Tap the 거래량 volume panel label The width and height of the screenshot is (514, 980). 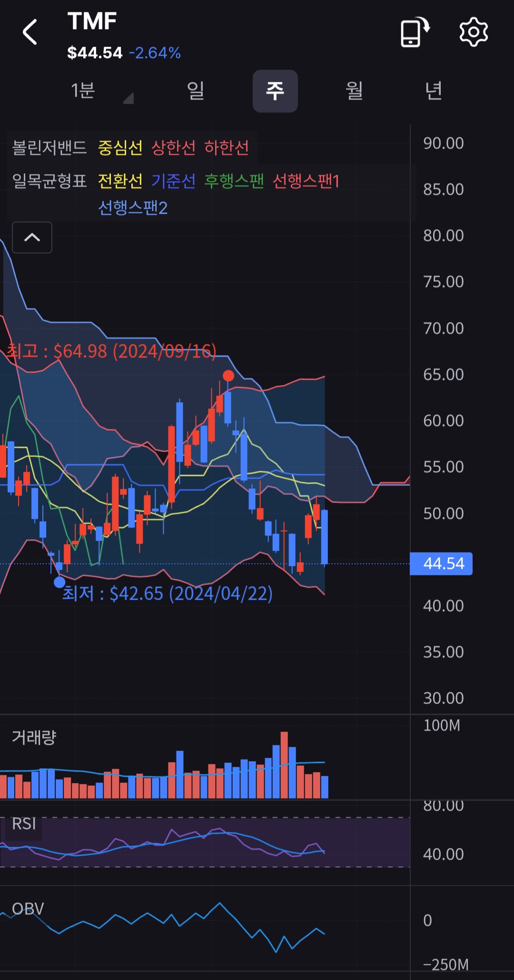(x=34, y=737)
